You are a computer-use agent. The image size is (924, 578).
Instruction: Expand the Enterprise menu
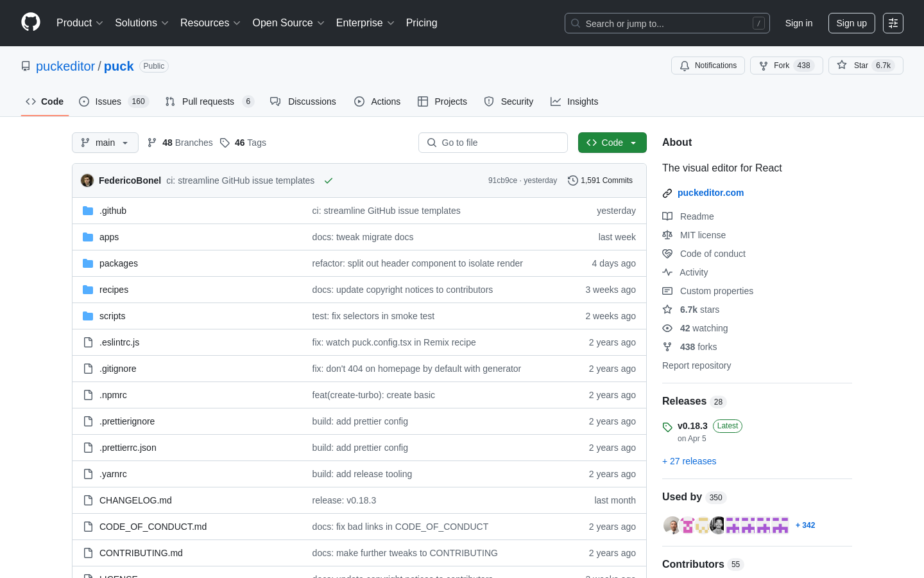tap(365, 23)
